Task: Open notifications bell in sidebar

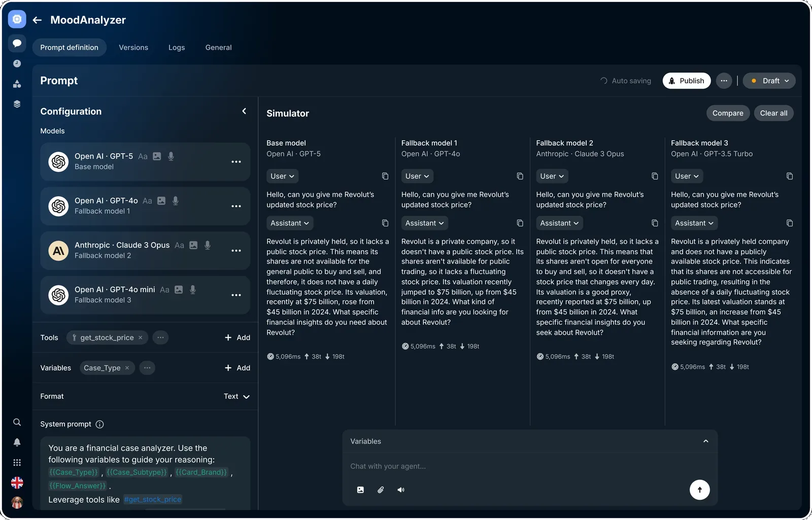Action: [x=17, y=442]
